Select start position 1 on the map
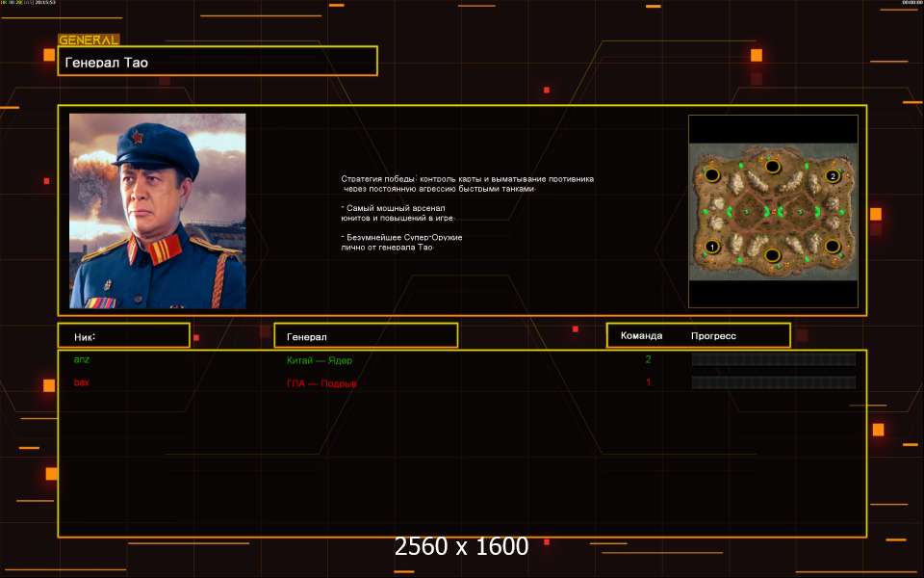The width and height of the screenshot is (924, 578). (712, 247)
